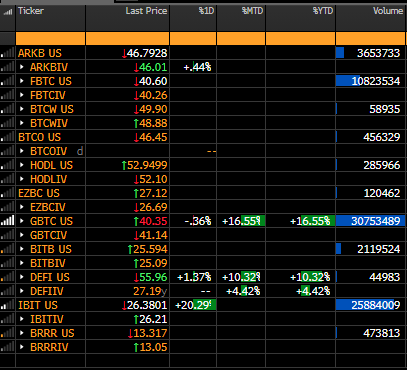Click the signal icon in the BRRR US row
Viewport: 407px width, 370px height.
7,333
